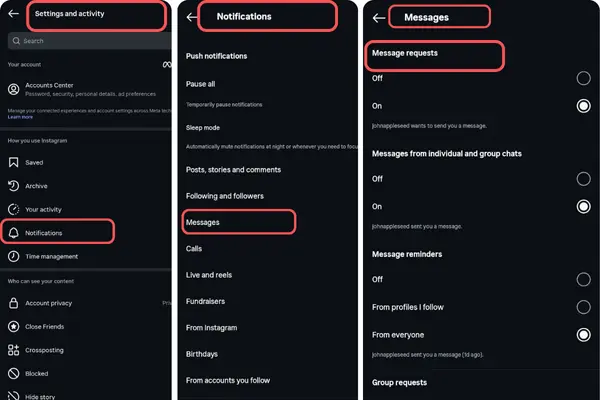
Task: Tap back arrow on Notifications screen
Action: tap(193, 16)
